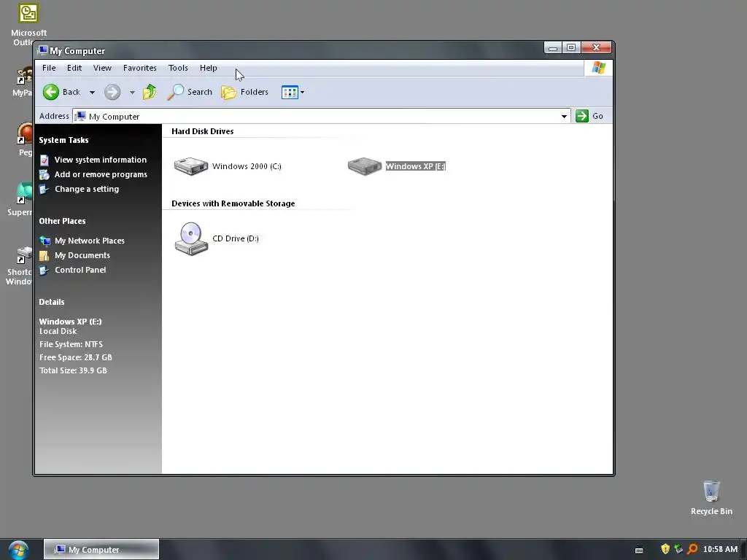Click the grayed Forward arrow icon
747x560 pixels.
click(112, 92)
